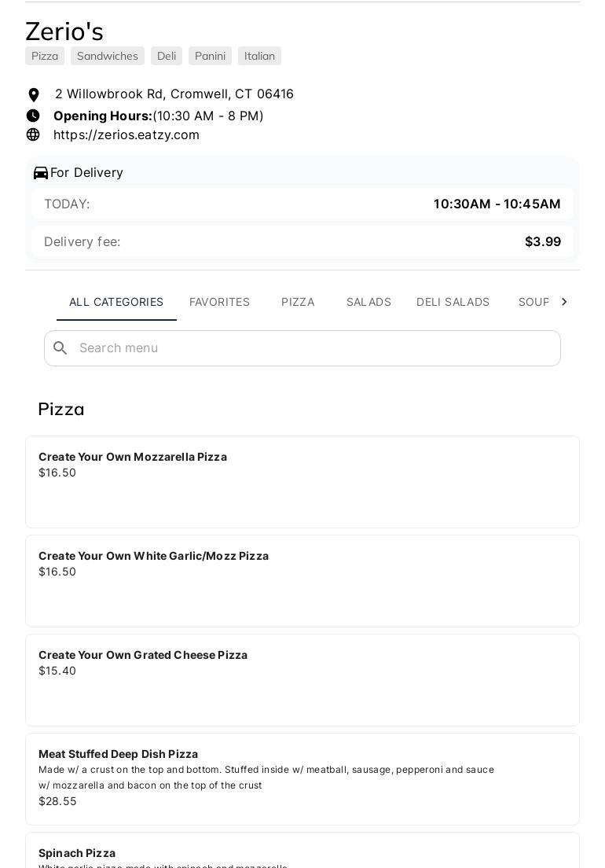Click the clock icon beside Opening Hours
The height and width of the screenshot is (868, 605).
33,116
